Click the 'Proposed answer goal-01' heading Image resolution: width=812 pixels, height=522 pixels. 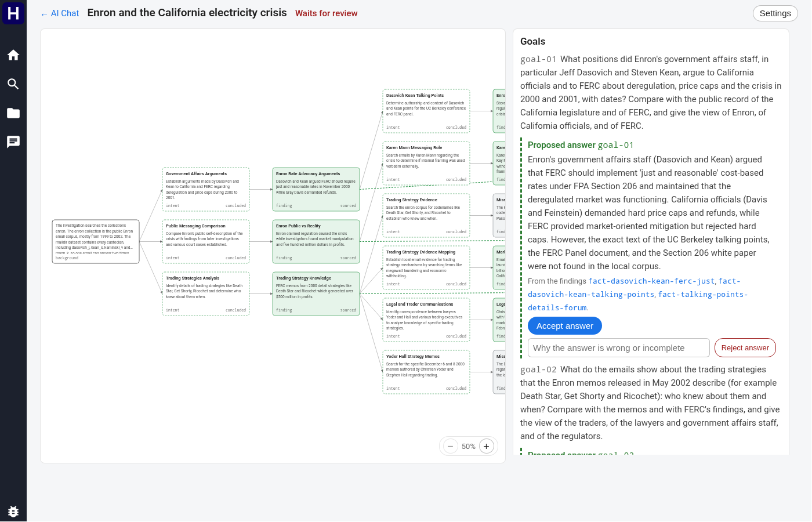[x=581, y=145]
